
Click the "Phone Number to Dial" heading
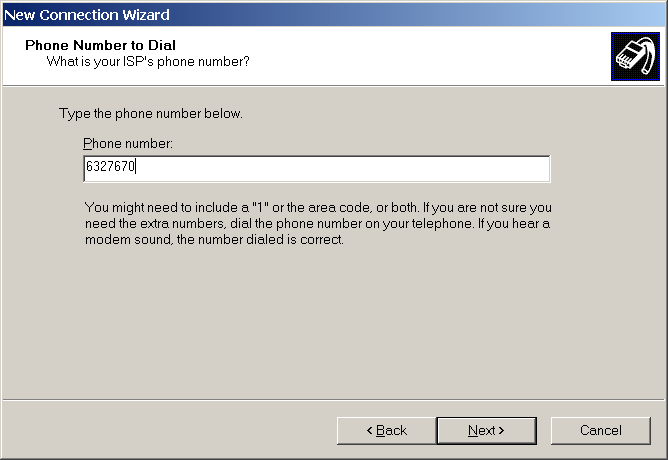click(100, 46)
